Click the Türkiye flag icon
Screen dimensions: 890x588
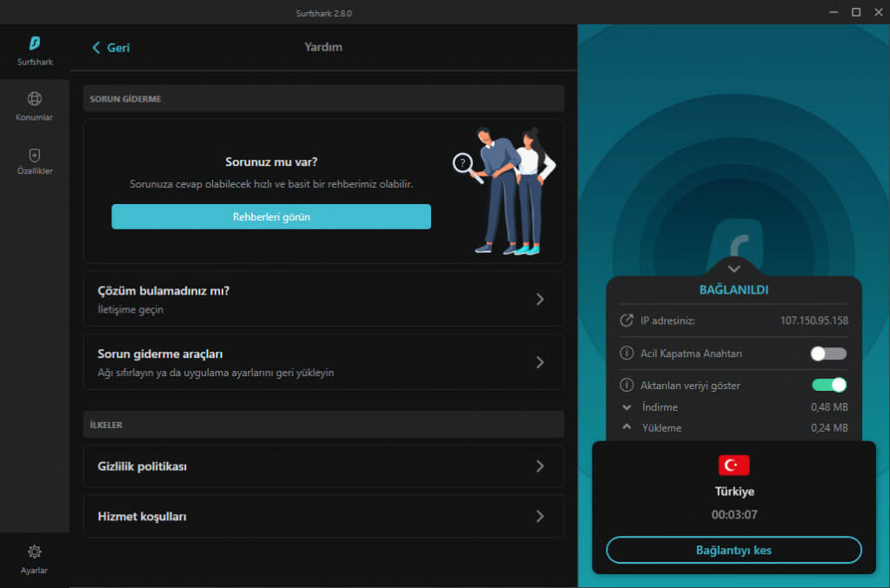tap(734, 465)
